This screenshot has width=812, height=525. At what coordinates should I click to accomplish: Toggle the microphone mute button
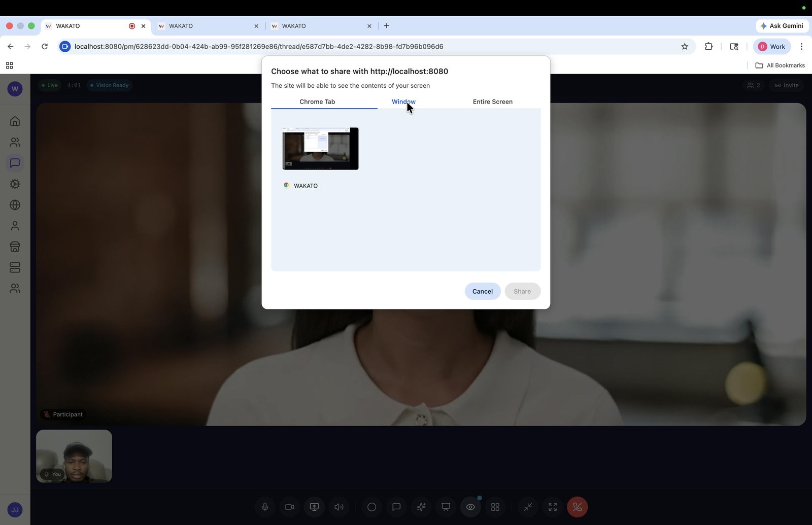(x=265, y=507)
